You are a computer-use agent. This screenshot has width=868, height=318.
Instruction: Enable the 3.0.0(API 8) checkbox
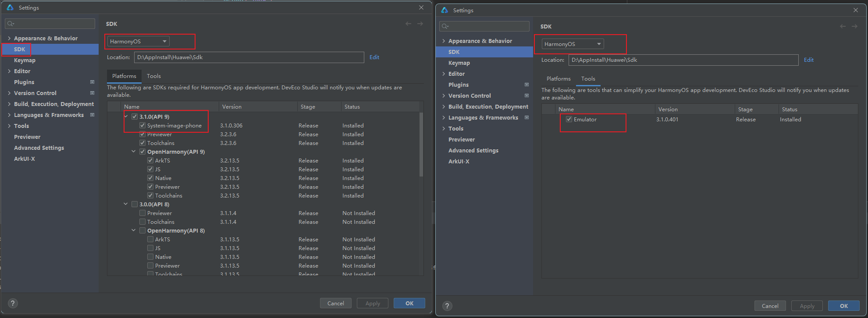[135, 204]
